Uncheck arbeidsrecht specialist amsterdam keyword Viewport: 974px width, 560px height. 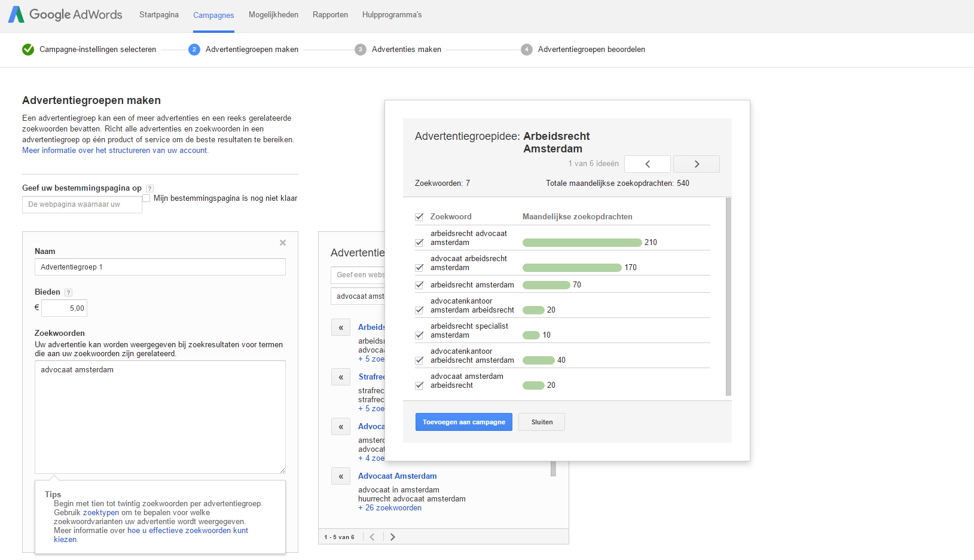click(419, 335)
